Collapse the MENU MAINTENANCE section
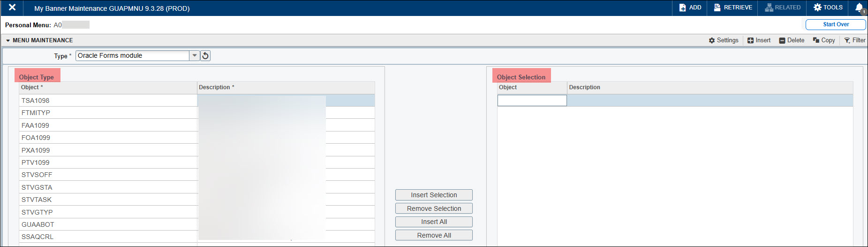 point(8,40)
